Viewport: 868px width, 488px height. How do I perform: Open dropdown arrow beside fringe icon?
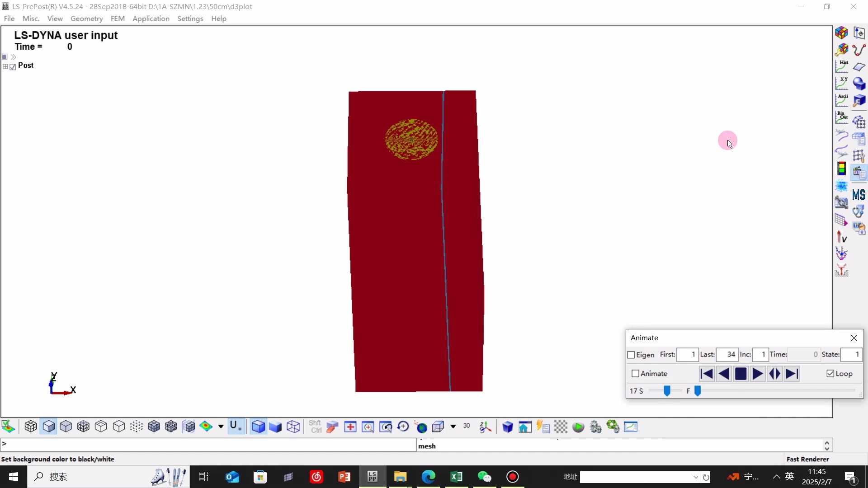(x=221, y=427)
